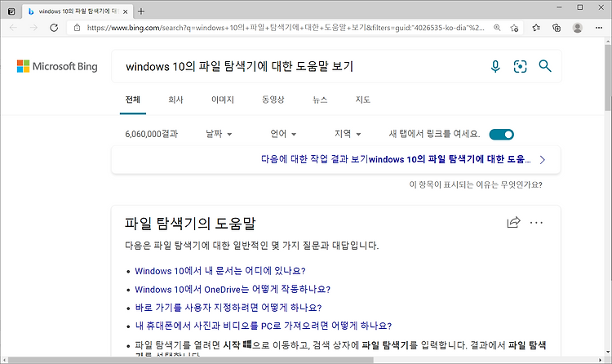Screen dimensions: 612x364
Task: Click the URL address bar
Action: [285, 28]
